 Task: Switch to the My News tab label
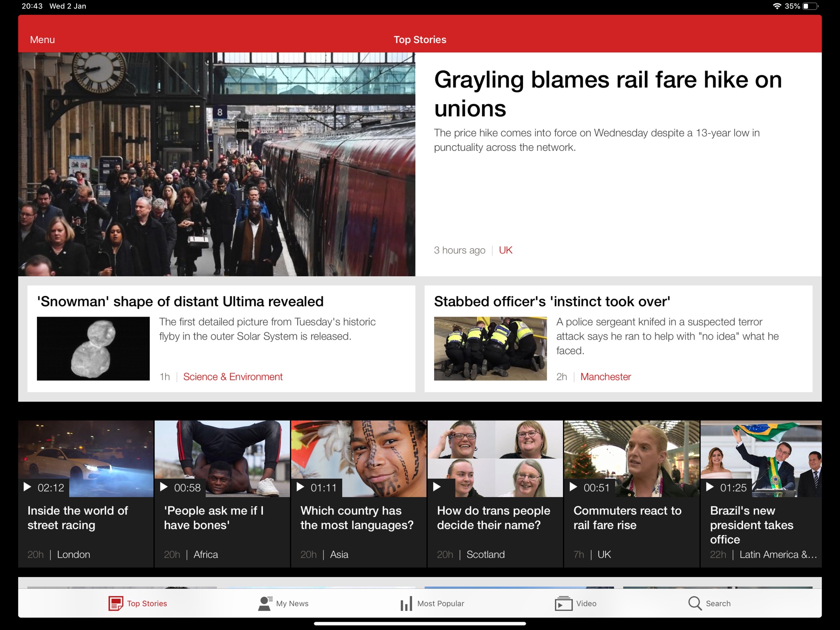(292, 603)
